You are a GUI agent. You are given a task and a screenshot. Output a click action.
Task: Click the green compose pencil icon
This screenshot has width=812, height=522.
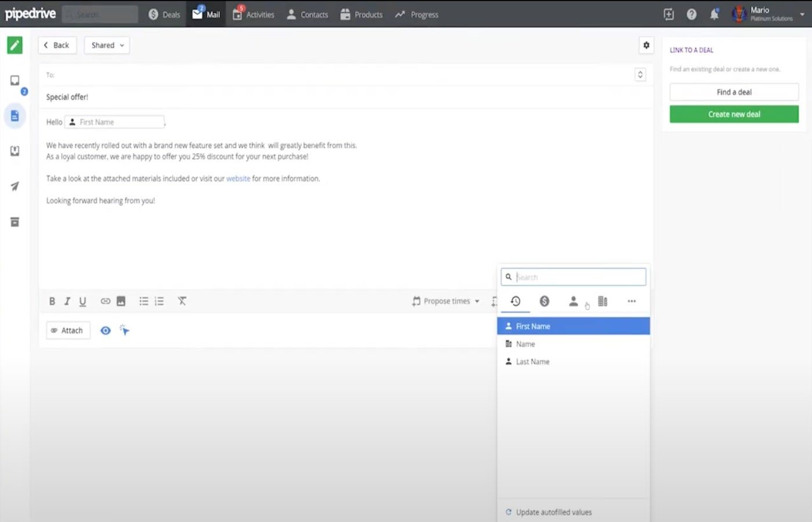click(14, 45)
